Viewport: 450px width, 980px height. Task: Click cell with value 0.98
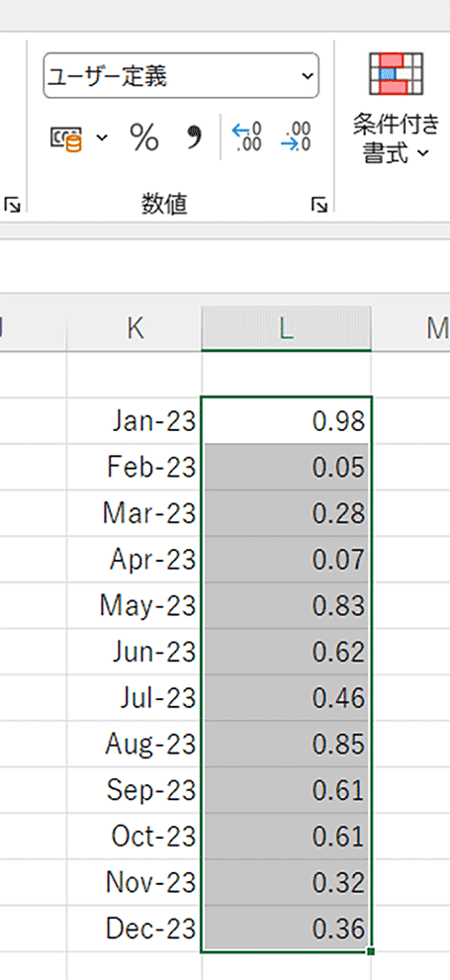pyautogui.click(x=286, y=421)
